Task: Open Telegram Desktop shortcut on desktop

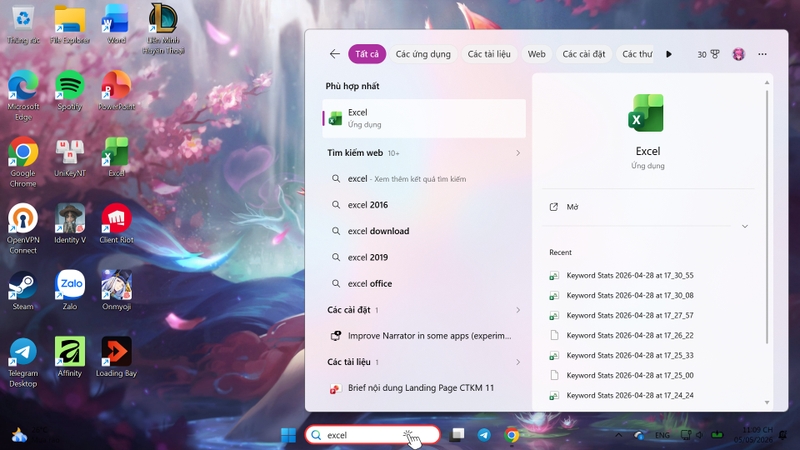Action: [x=23, y=362]
